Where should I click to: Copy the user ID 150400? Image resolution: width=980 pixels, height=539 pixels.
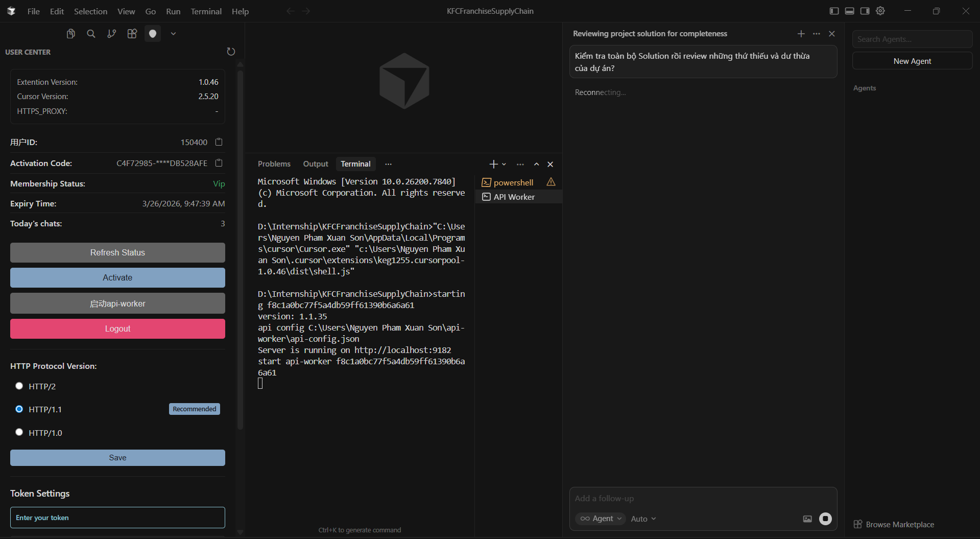tap(219, 142)
